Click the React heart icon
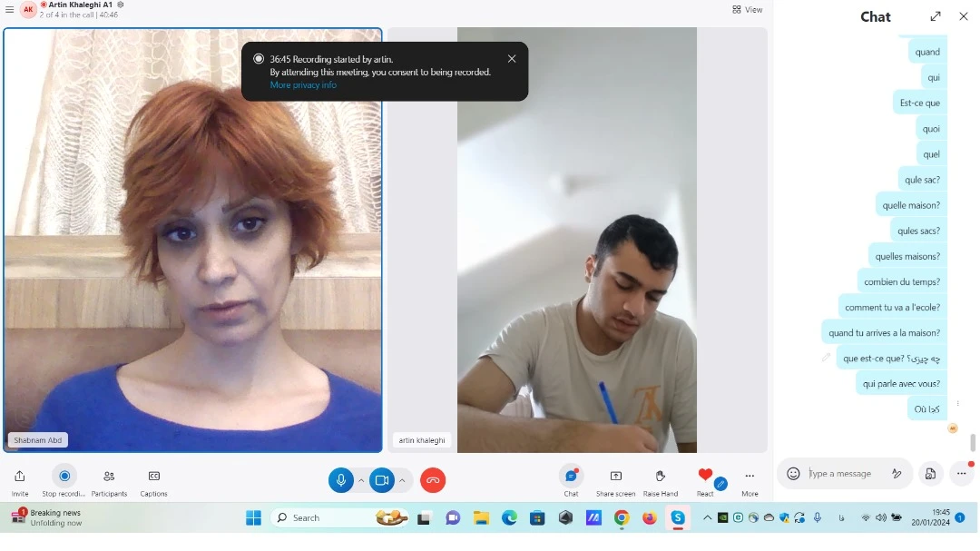Screen dimensions: 980x551 point(705,475)
